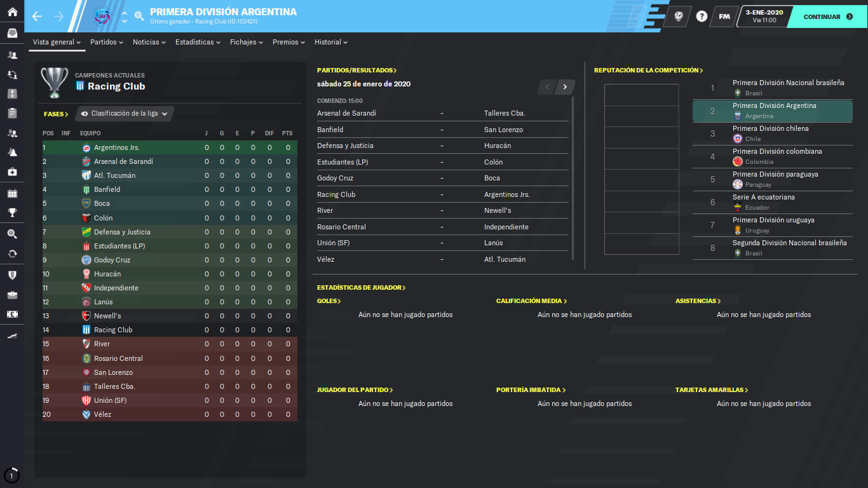Open the shield club info icon in the sidebar

[12, 275]
